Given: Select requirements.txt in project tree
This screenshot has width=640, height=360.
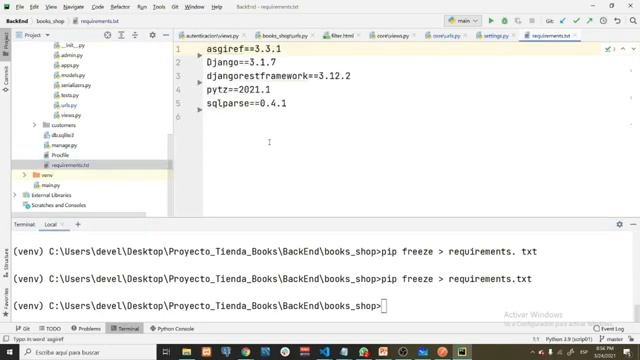Looking at the screenshot, I should coord(70,165).
